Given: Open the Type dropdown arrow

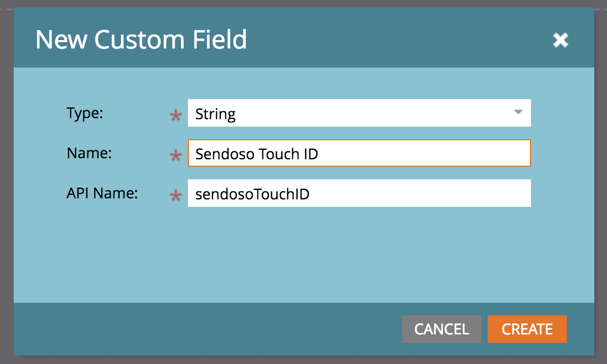Looking at the screenshot, I should 518,112.
